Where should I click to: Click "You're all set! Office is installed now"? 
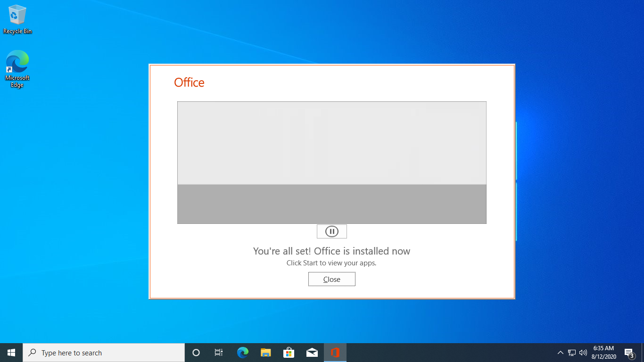click(x=331, y=251)
